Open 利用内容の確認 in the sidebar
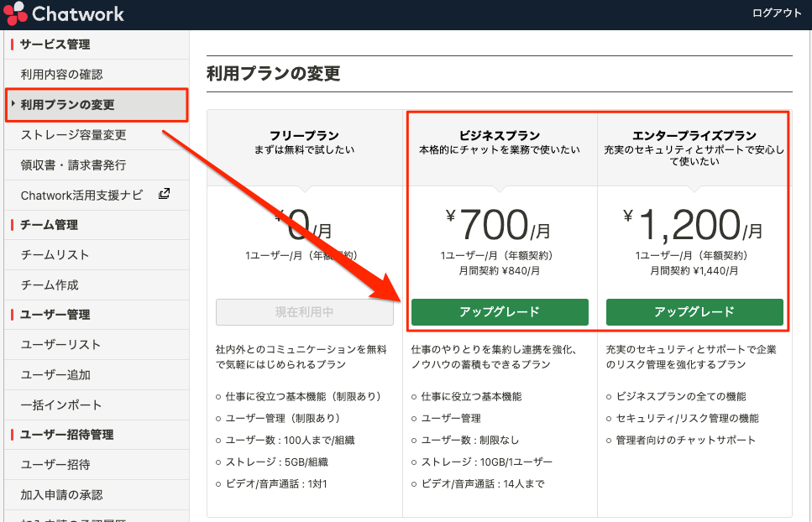This screenshot has width=812, height=522. 97,75
